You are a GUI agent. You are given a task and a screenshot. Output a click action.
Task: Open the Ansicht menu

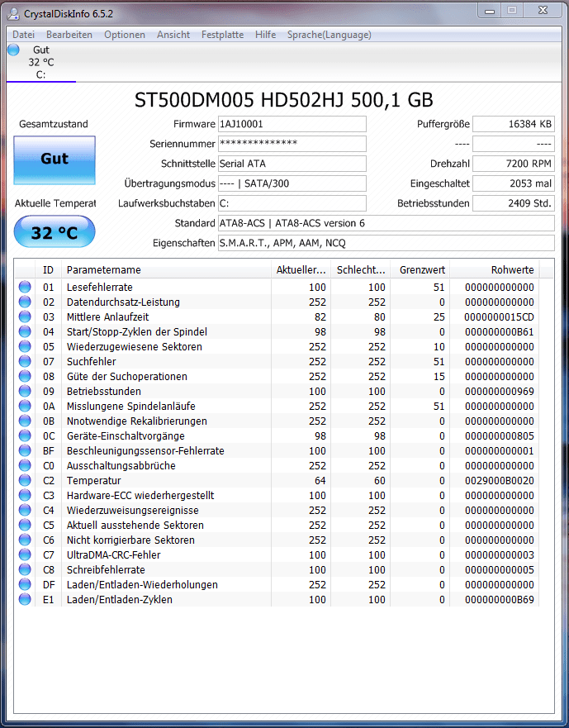(x=173, y=35)
